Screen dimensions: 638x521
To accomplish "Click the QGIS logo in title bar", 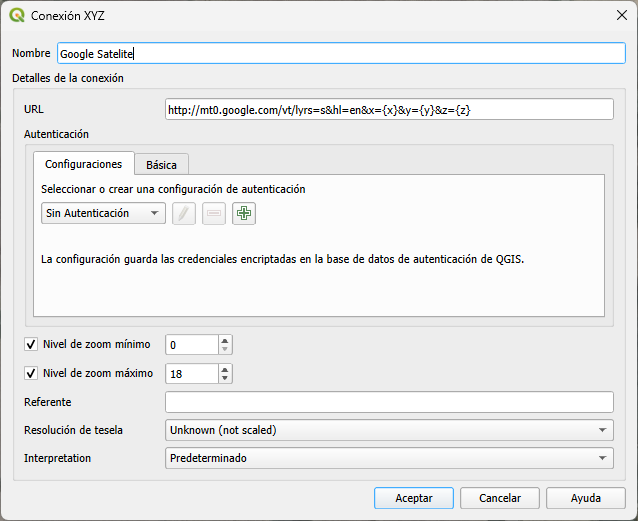I will click(17, 16).
